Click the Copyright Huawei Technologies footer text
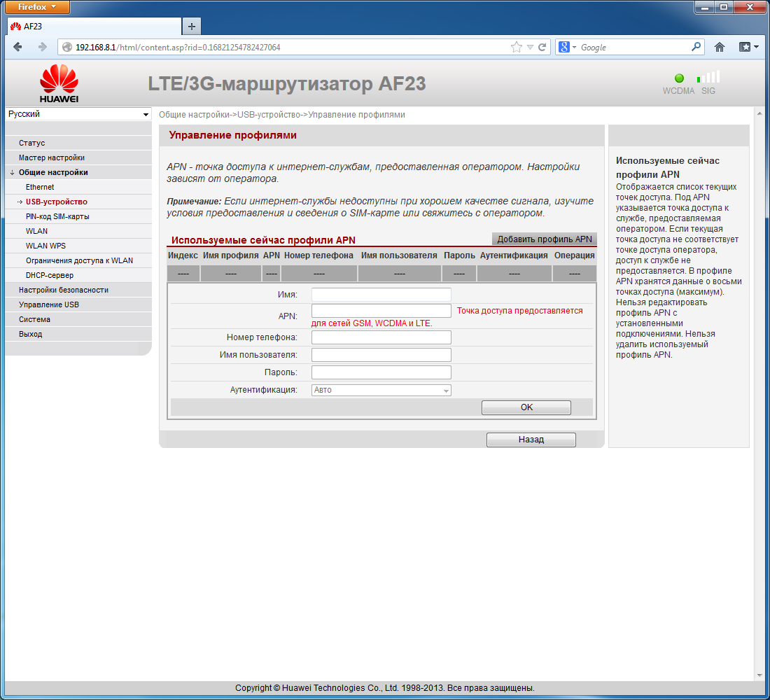Viewport: 770px width, 700px height. click(384, 687)
